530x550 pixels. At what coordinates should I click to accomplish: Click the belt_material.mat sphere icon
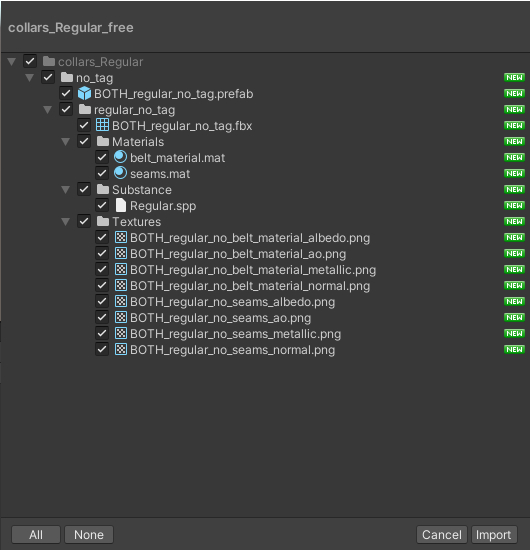[120, 157]
